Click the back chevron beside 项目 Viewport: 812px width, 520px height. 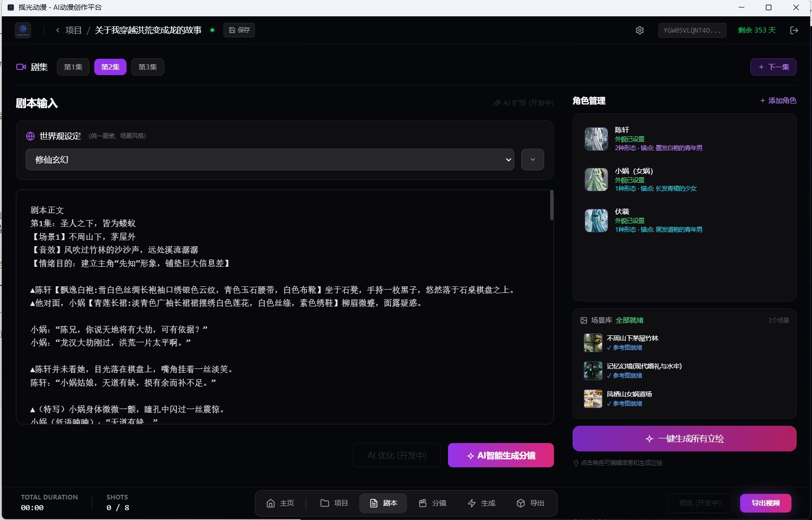pos(57,30)
